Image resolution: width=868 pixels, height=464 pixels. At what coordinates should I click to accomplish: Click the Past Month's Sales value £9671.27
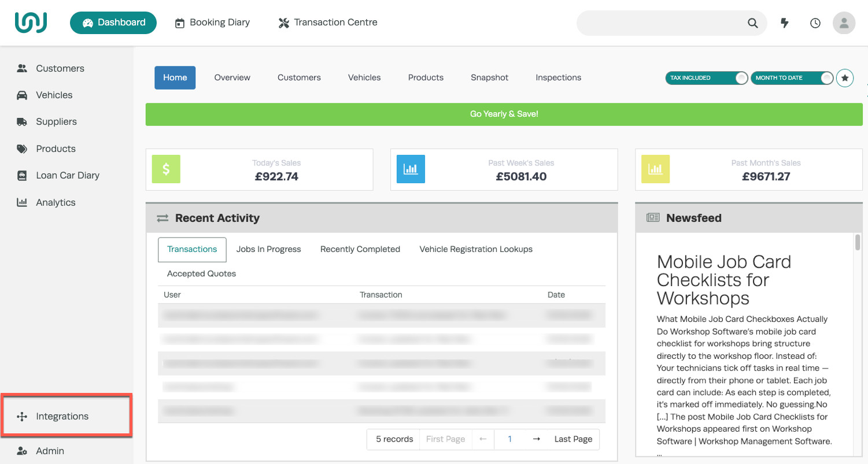pyautogui.click(x=766, y=177)
